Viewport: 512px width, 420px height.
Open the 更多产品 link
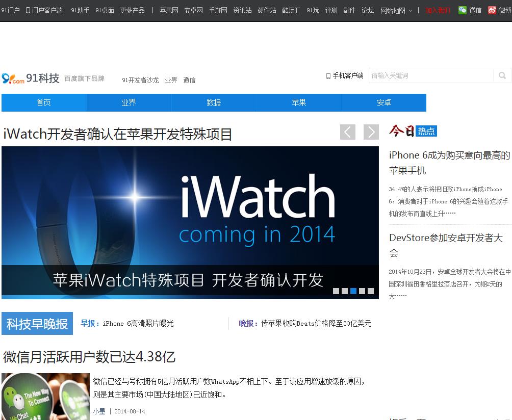132,10
